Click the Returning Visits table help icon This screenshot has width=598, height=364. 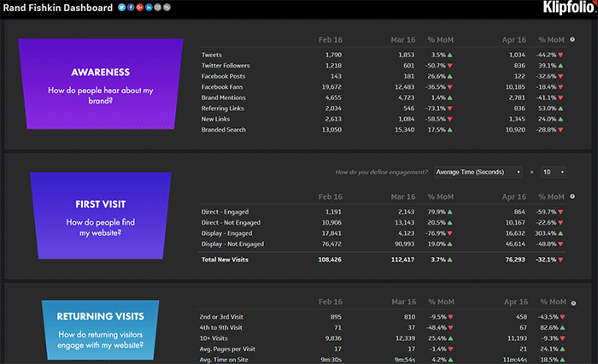(x=571, y=302)
